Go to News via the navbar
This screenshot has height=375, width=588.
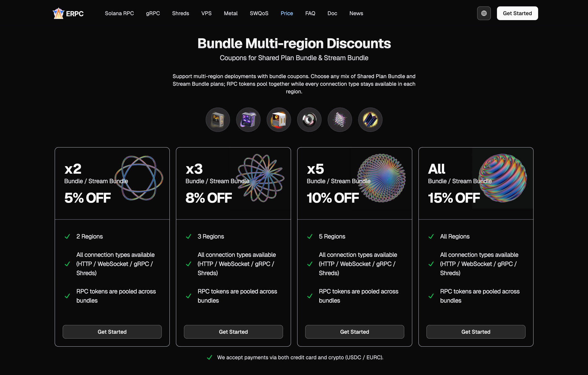click(x=356, y=13)
